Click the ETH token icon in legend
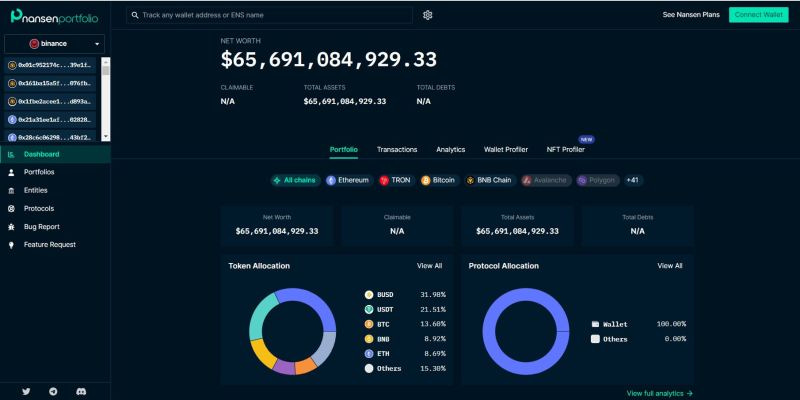This screenshot has height=400, width=800. [x=369, y=354]
